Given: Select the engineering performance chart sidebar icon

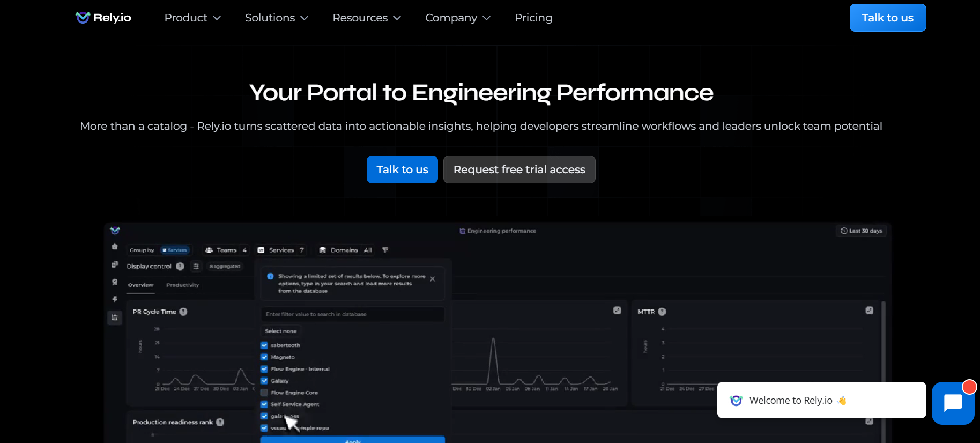Looking at the screenshot, I should [x=114, y=318].
